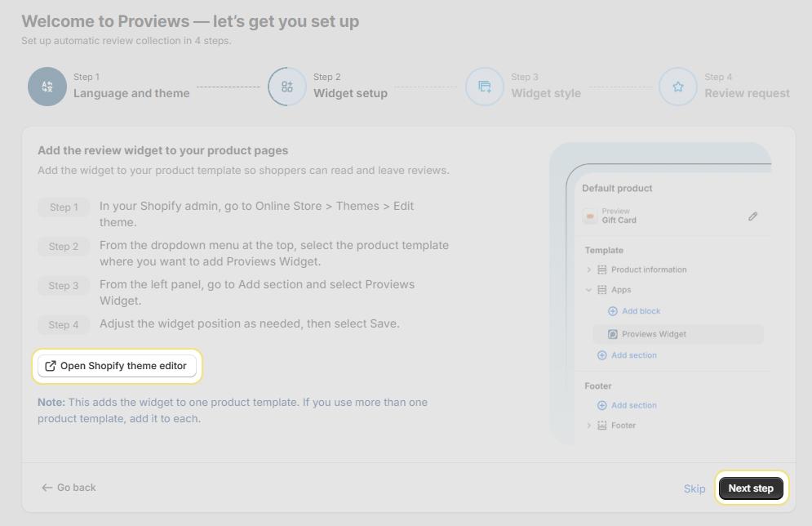Click plus icon for Add section under Template
Screen dimensions: 812x526
coord(601,355)
